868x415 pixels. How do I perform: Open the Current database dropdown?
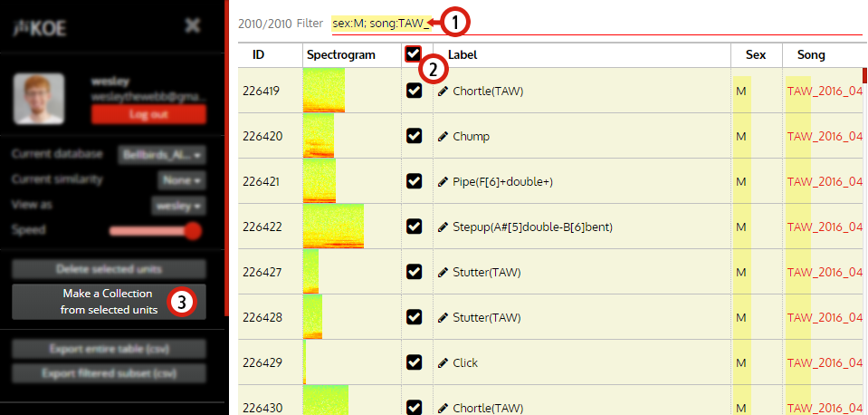point(162,155)
